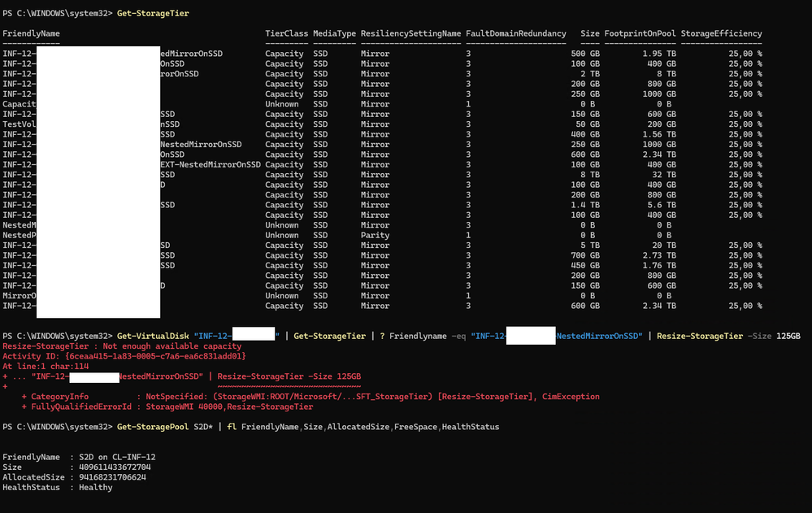This screenshot has height=513, width=812.
Task: Click 'At line:1 char:114' error text
Action: [46, 367]
